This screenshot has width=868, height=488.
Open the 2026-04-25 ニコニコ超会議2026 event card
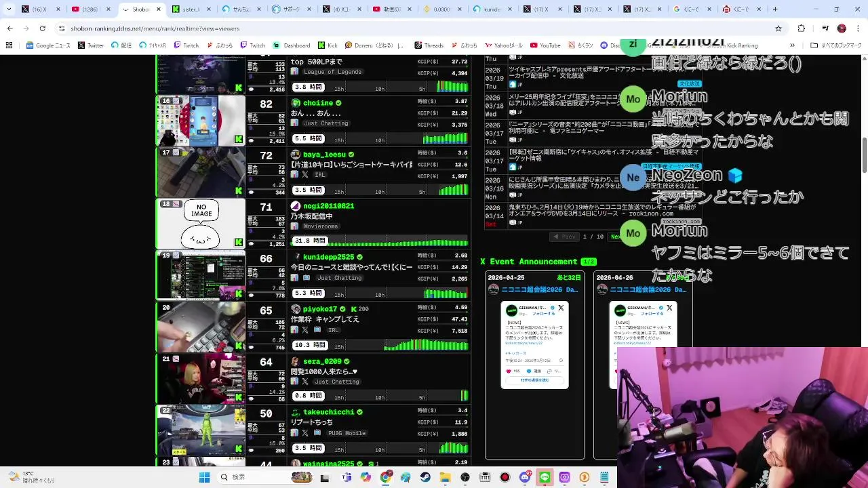[x=534, y=365]
